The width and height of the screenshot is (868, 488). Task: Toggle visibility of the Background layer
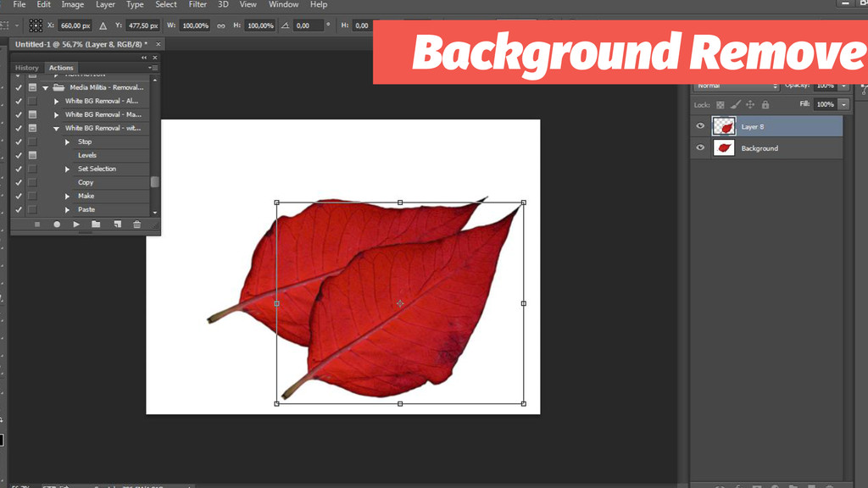pyautogui.click(x=700, y=148)
